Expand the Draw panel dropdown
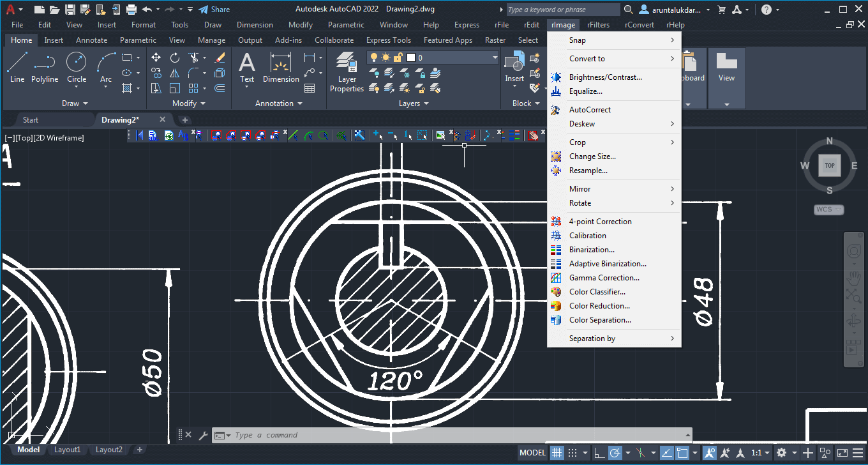868x465 pixels. click(x=75, y=103)
